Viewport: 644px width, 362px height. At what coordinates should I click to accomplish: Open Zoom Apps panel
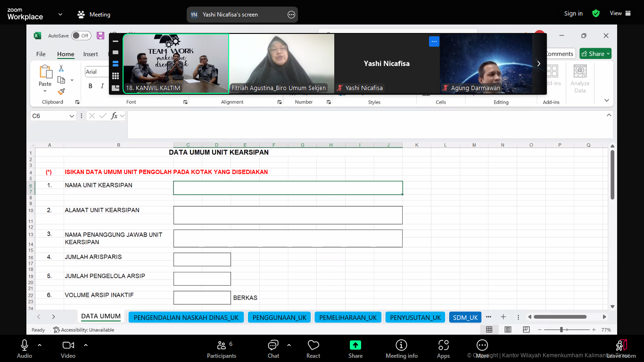pos(444,349)
